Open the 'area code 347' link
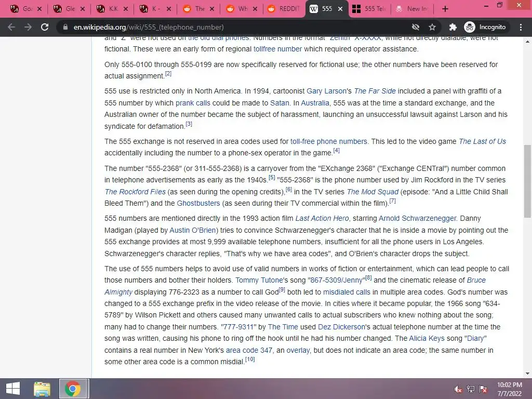The width and height of the screenshot is (532, 399). [x=249, y=351]
